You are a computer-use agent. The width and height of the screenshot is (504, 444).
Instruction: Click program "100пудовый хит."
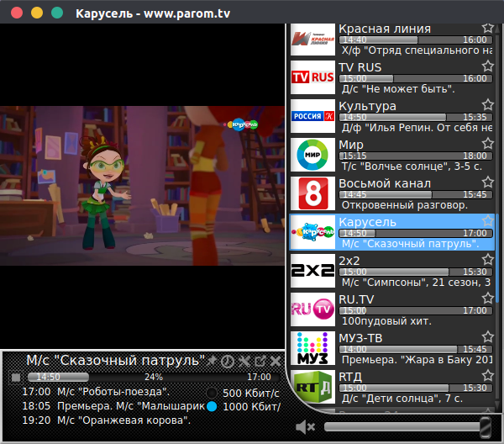[386, 321]
